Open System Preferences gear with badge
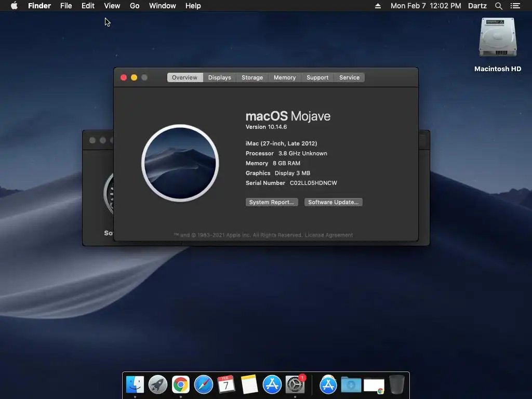 [295, 384]
